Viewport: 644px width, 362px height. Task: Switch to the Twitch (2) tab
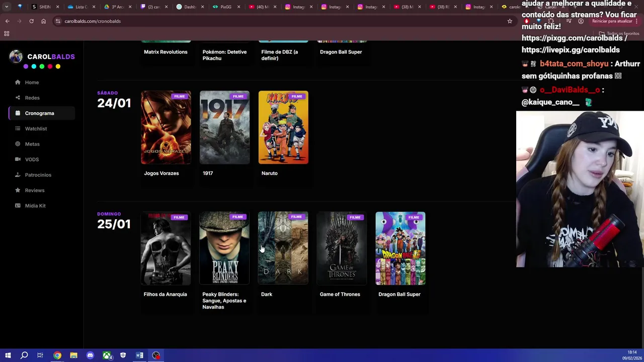(x=153, y=7)
